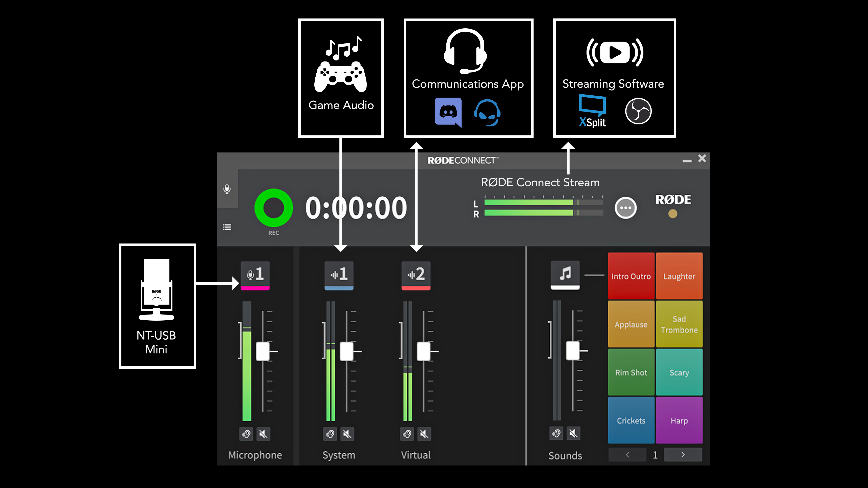
Task: Click the blue headset app icon
Action: pos(487,113)
